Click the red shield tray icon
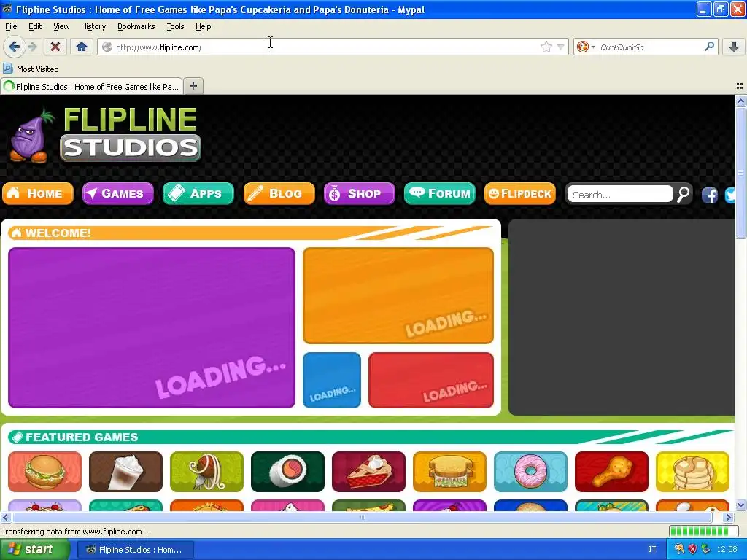The height and width of the screenshot is (560, 747). point(693,550)
